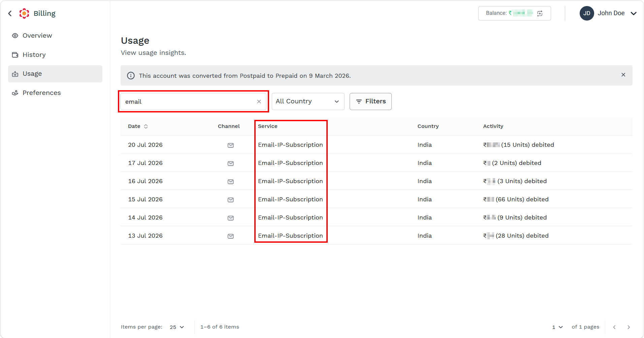Select the 13 Jul 2026 date cell

pos(145,236)
